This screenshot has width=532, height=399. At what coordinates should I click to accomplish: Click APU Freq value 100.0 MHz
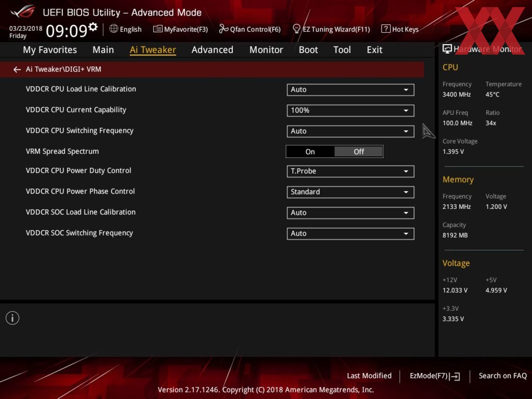tap(457, 123)
